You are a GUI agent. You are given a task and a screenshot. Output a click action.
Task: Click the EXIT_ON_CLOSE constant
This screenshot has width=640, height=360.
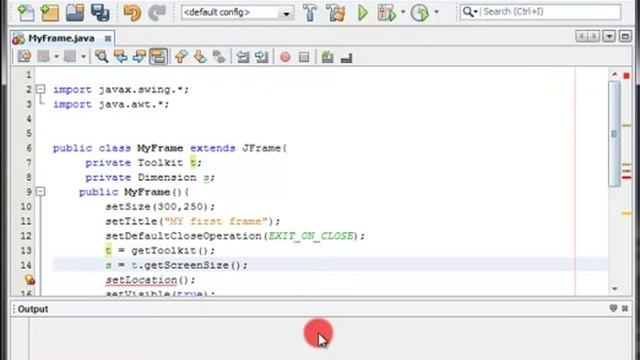click(x=311, y=236)
